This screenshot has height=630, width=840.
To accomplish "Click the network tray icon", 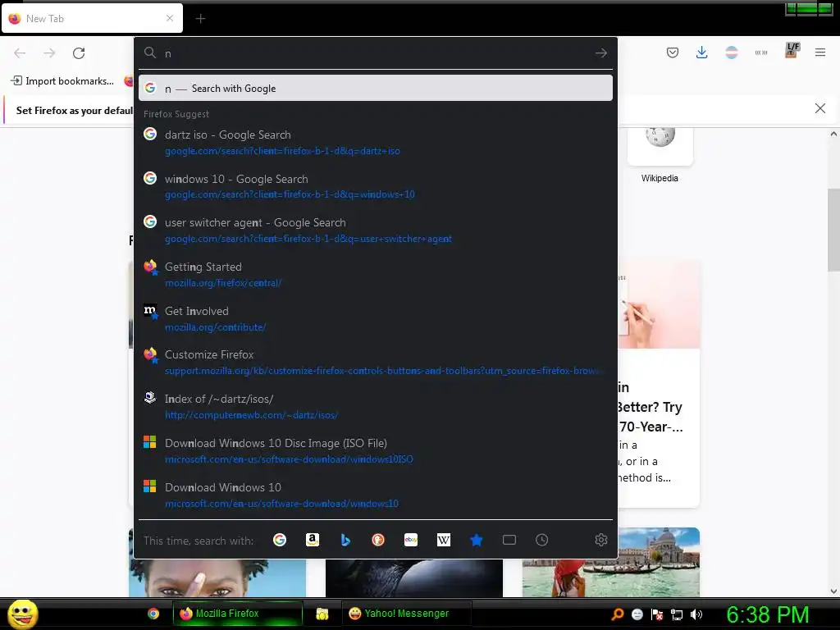I will [x=677, y=614].
